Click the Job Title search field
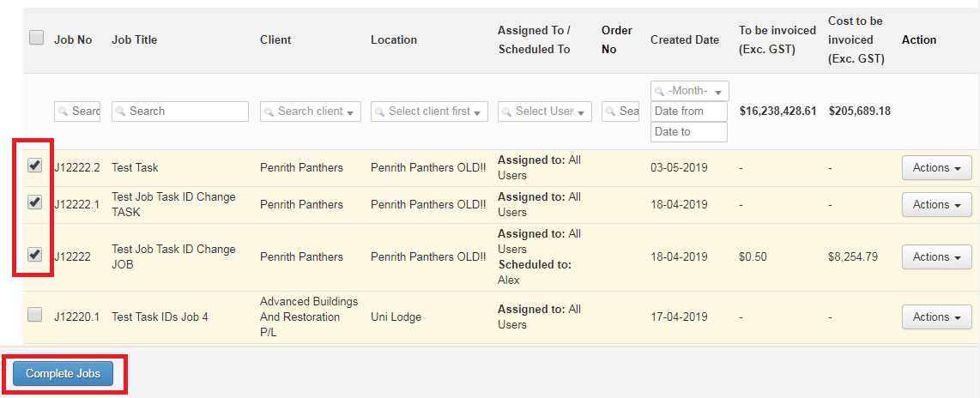This screenshot has width=980, height=398. [x=180, y=112]
